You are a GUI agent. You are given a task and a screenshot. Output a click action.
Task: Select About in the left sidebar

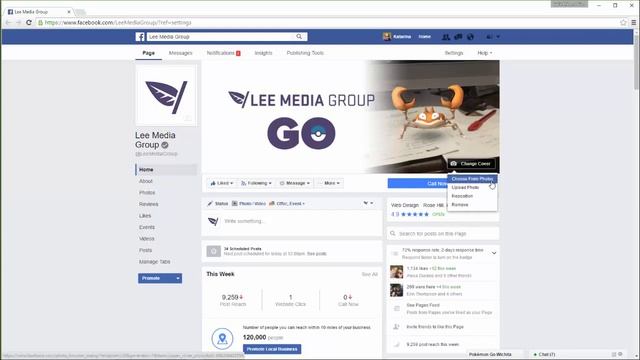click(x=146, y=181)
